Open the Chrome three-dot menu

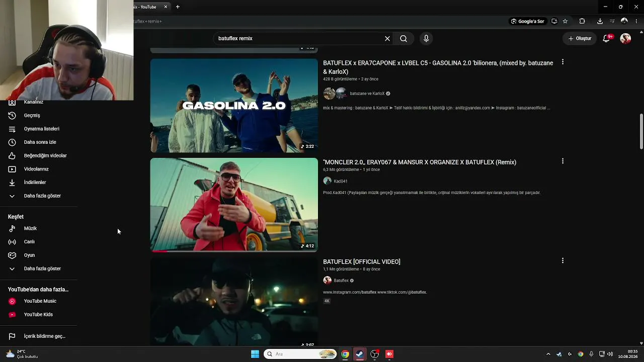tap(636, 21)
